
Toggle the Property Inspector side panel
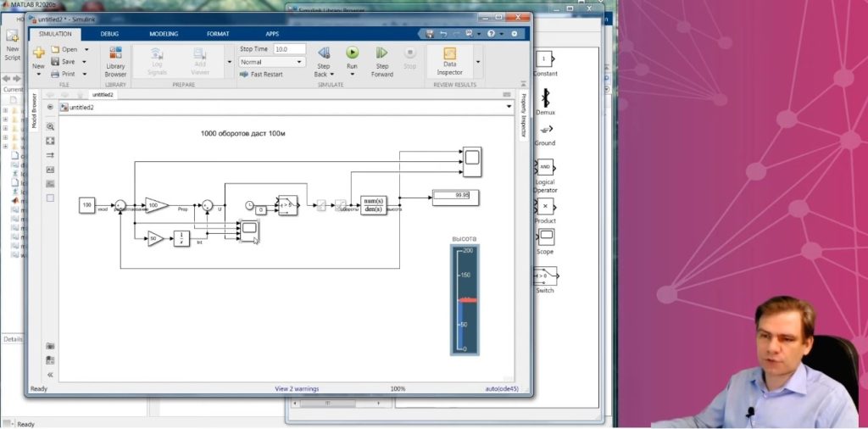(522, 114)
